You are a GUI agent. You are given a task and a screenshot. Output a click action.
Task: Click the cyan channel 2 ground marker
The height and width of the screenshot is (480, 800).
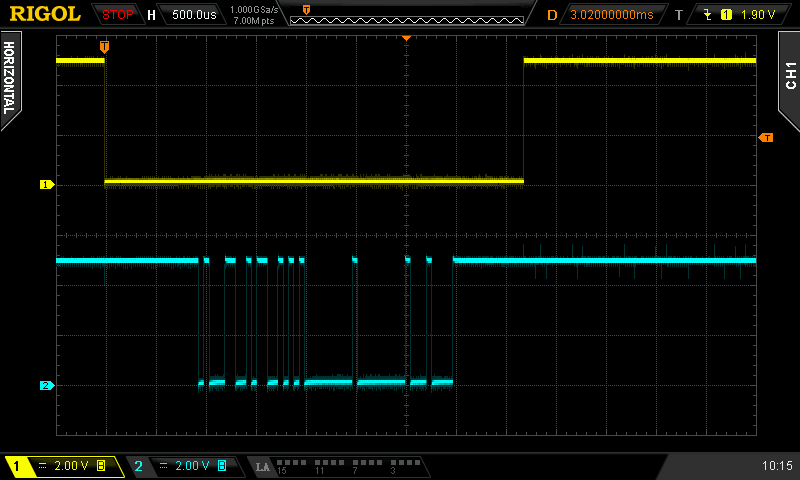click(x=47, y=386)
